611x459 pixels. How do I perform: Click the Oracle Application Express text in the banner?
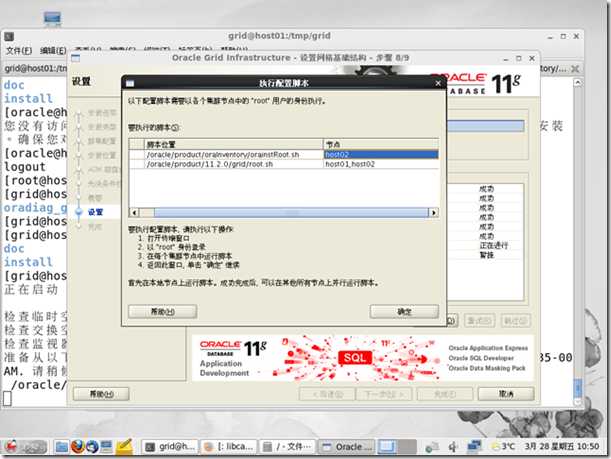click(488, 348)
